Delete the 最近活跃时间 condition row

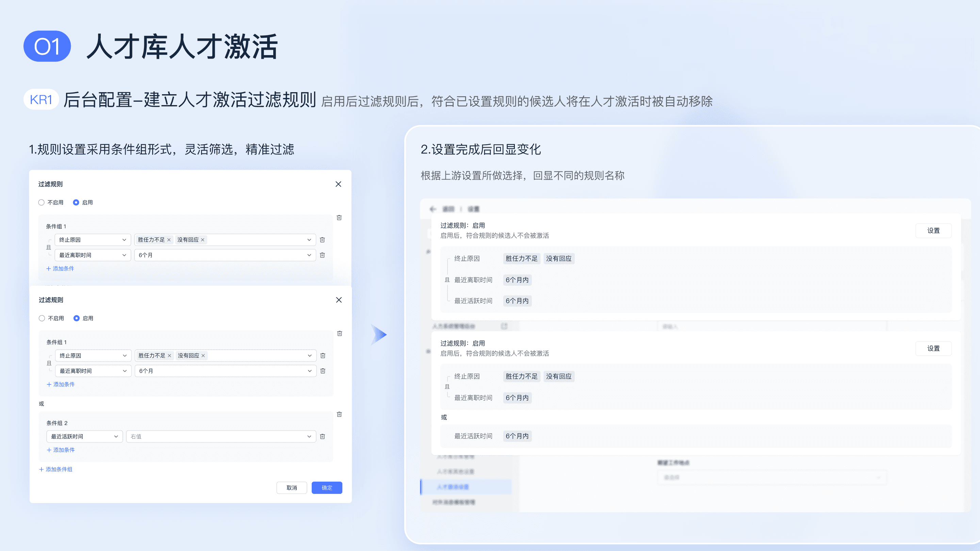(322, 436)
